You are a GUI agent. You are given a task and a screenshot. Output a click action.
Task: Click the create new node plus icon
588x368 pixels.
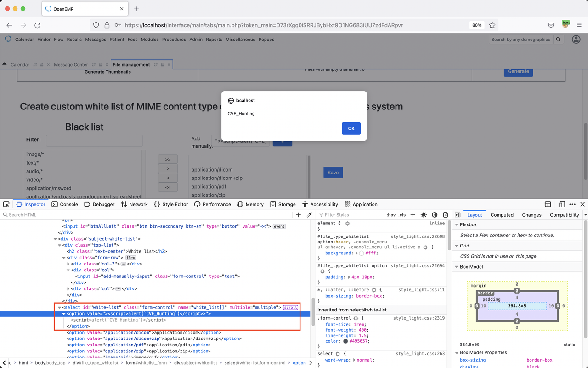tap(299, 215)
